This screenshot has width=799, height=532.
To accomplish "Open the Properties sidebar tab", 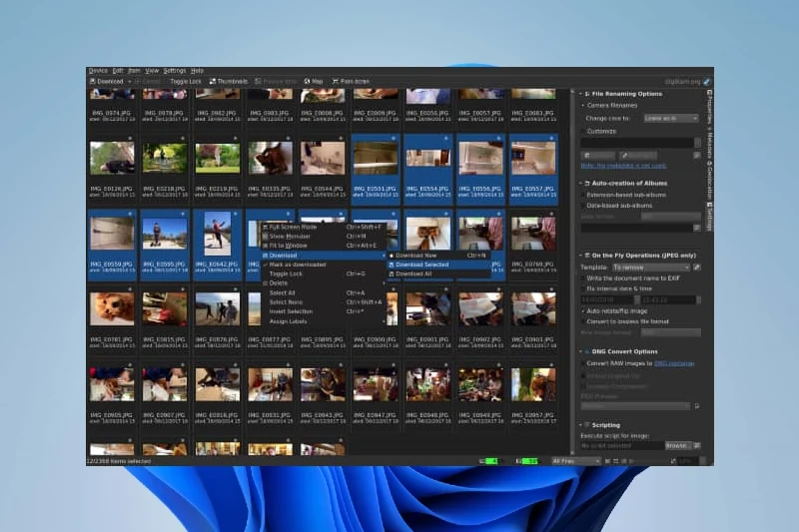I will tap(709, 108).
